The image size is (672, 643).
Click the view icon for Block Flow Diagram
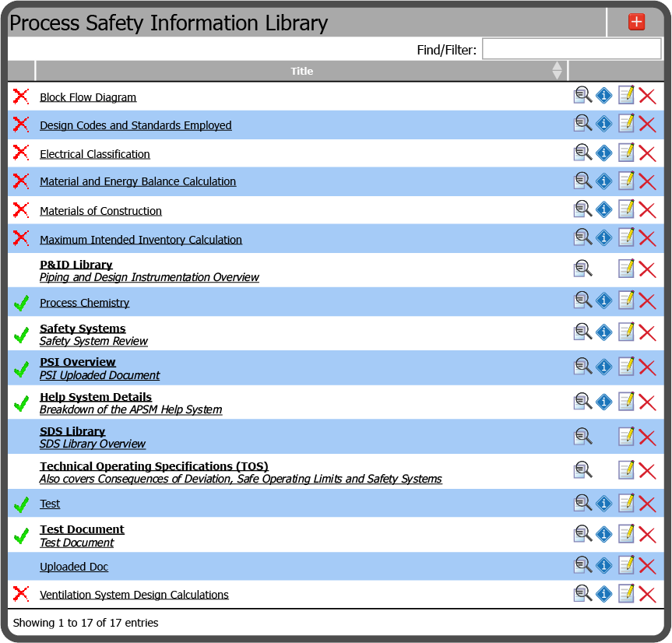pyautogui.click(x=582, y=96)
